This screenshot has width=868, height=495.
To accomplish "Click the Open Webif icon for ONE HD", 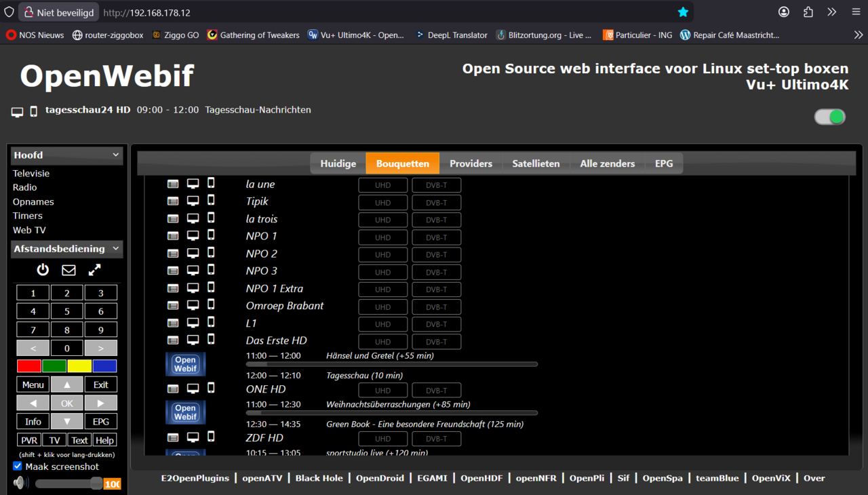I will click(x=184, y=412).
